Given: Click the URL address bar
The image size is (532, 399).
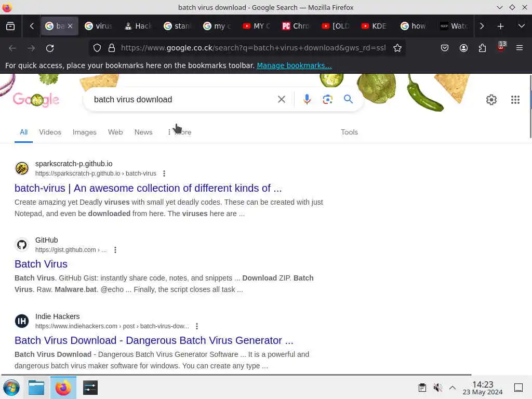Looking at the screenshot, I should (x=253, y=48).
